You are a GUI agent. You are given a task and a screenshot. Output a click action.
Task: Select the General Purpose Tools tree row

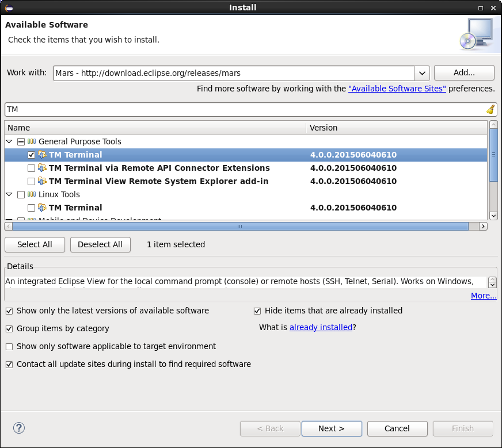[x=246, y=141]
